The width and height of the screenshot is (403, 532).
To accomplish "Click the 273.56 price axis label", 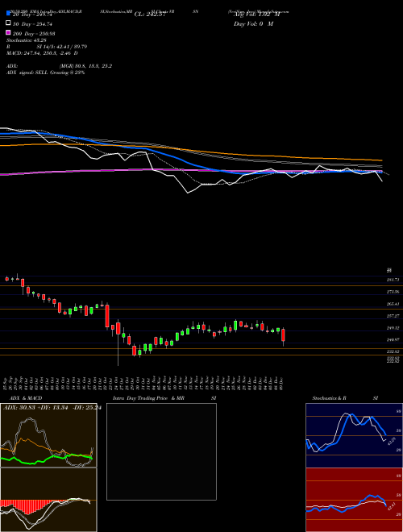I will [393, 292].
